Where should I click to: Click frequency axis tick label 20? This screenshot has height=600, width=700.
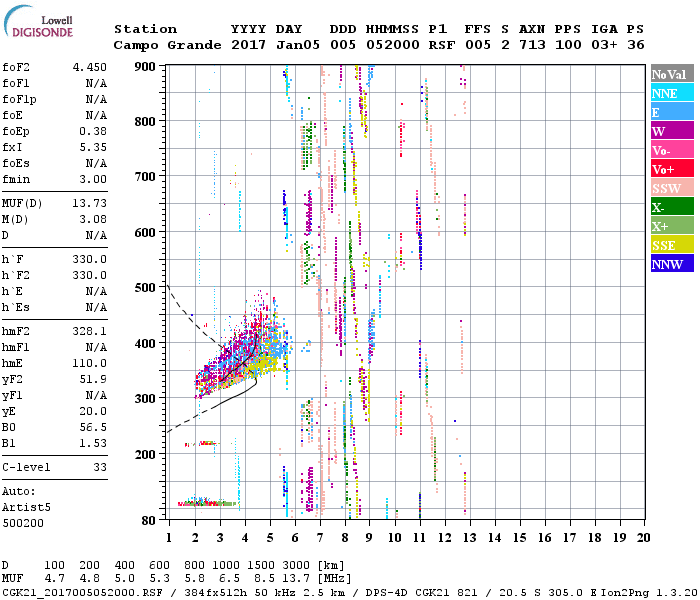click(x=644, y=537)
